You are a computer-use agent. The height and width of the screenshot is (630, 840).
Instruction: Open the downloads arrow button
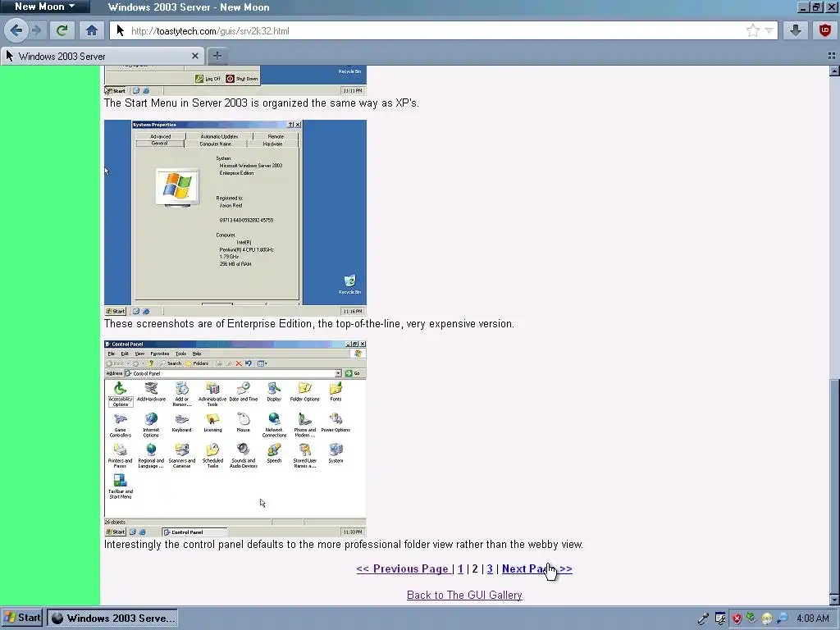[796, 30]
